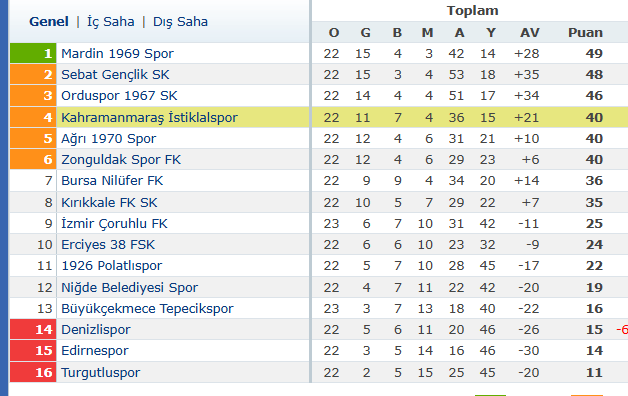The width and height of the screenshot is (628, 396).
Task: Open Orduspor 1967 SK team link
Action: pos(119,96)
